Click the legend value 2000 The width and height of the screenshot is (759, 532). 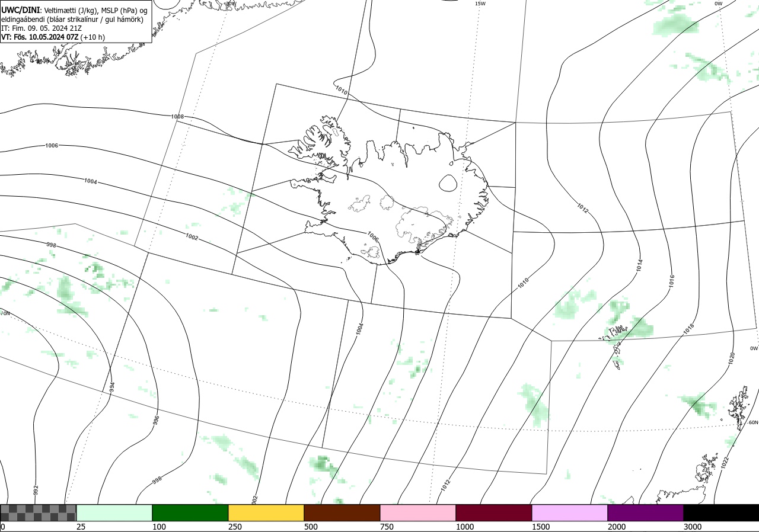tap(617, 527)
